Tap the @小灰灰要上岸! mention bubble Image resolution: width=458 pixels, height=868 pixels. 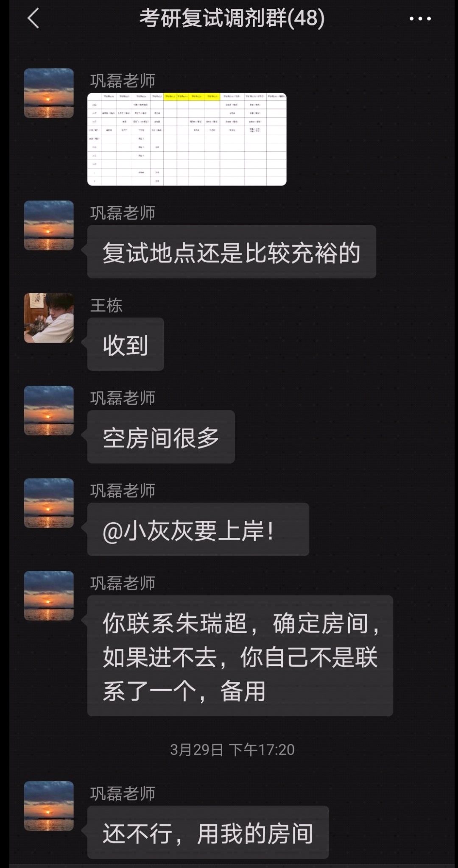point(198,529)
